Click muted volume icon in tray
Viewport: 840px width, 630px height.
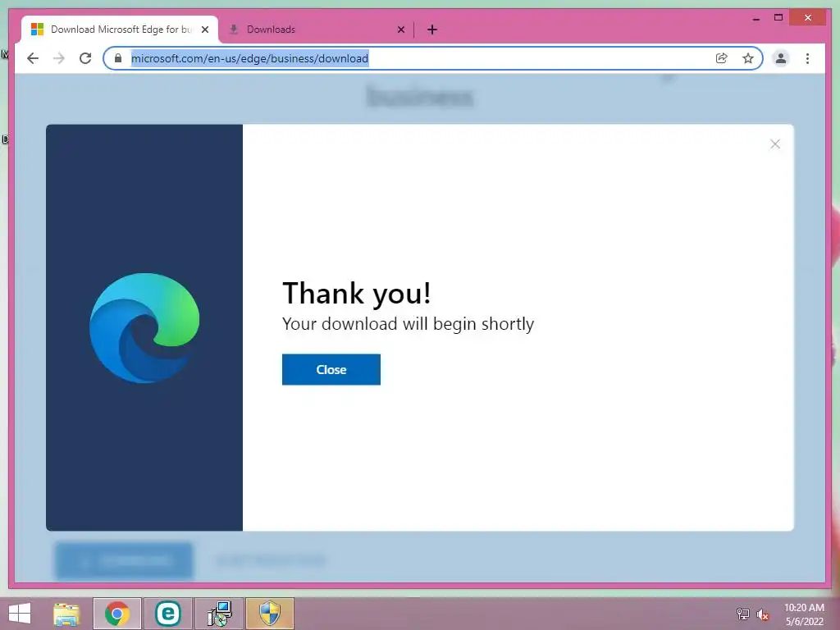coord(763,614)
